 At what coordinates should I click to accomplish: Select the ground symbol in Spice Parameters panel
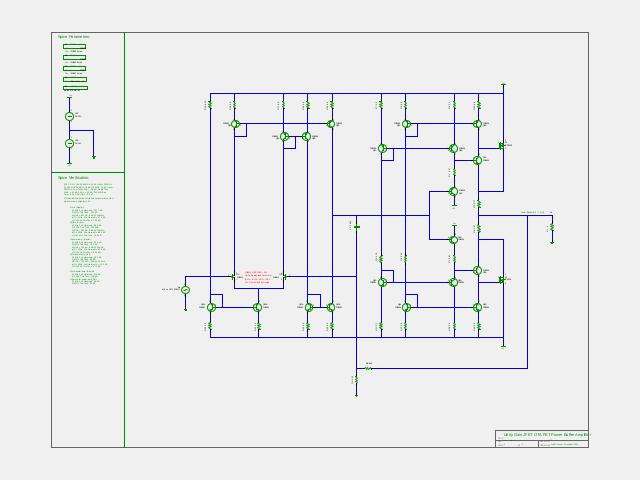pyautogui.click(x=94, y=157)
